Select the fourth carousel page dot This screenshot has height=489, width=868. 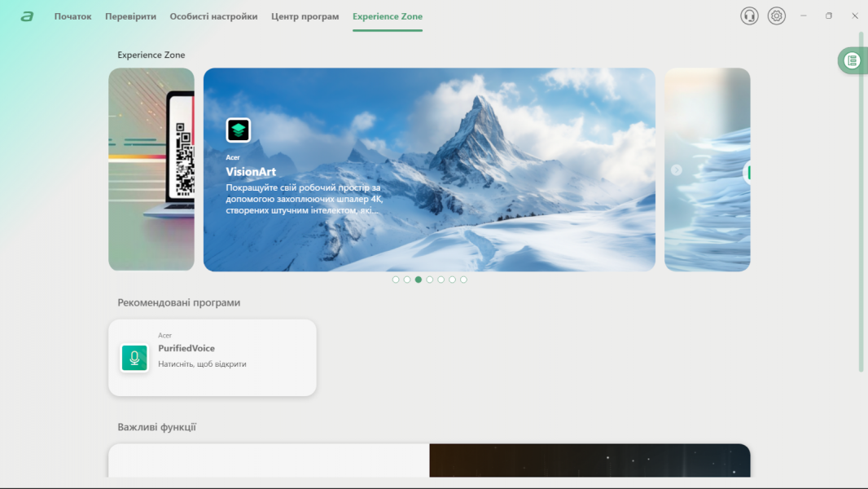(x=430, y=280)
